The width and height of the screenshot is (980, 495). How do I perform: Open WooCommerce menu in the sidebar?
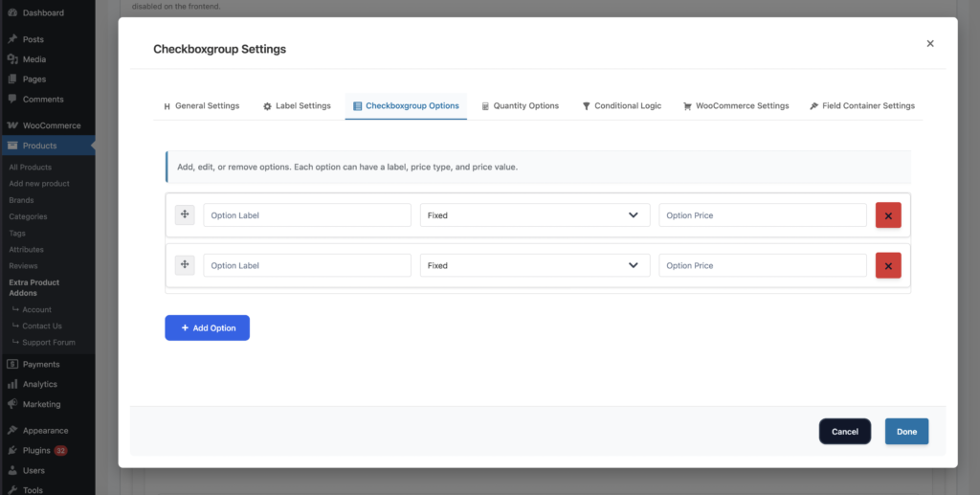[52, 125]
